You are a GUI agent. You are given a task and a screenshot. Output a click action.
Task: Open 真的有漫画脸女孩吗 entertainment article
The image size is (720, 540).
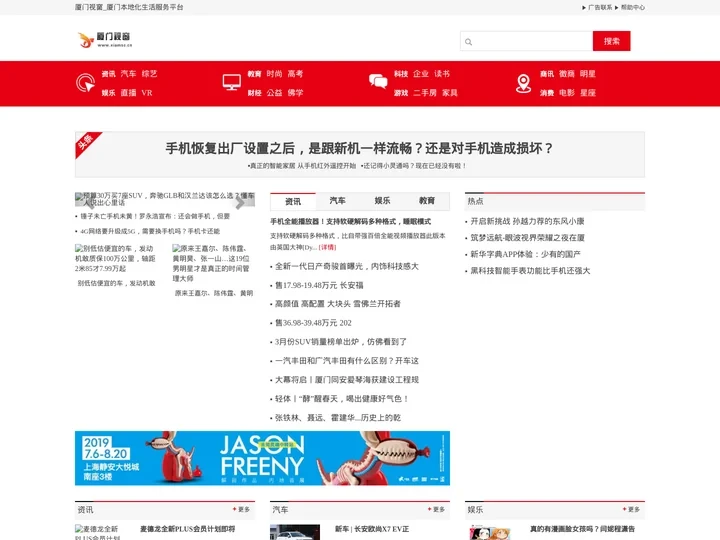point(582,529)
